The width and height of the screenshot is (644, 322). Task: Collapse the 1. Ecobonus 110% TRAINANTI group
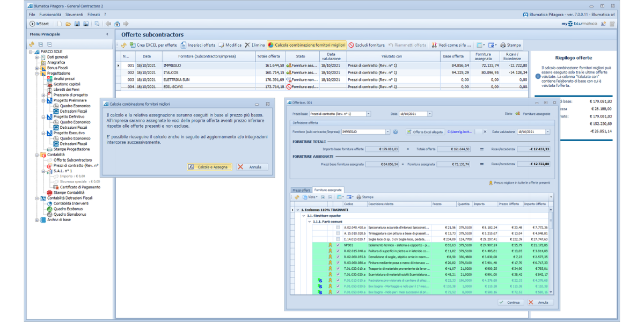point(298,210)
